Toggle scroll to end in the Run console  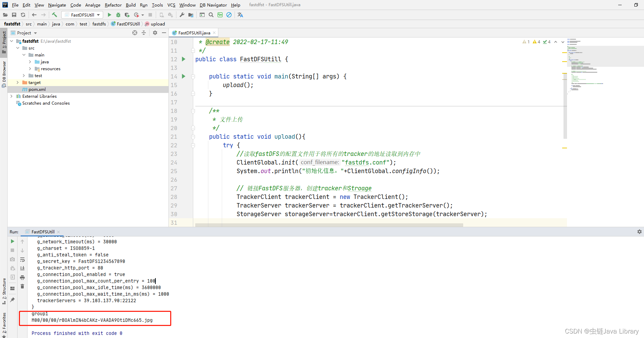pos(22,268)
